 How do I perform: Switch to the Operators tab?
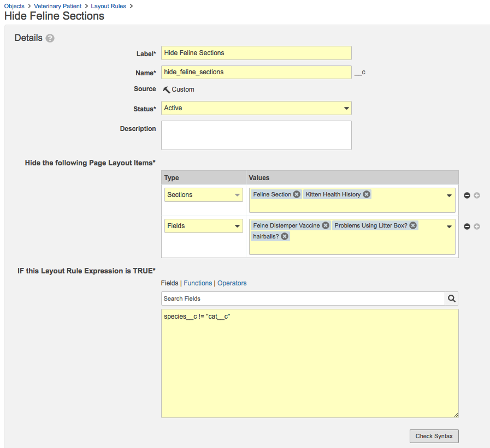[x=232, y=283]
